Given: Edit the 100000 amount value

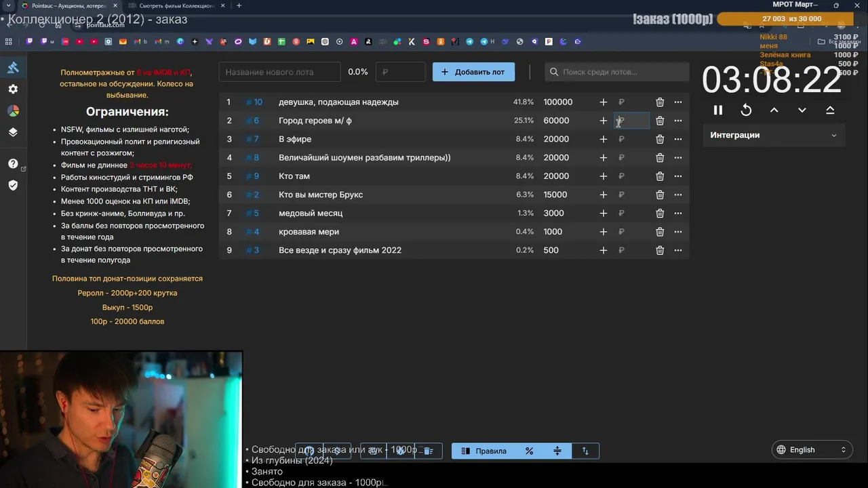Looking at the screenshot, I should pos(558,102).
